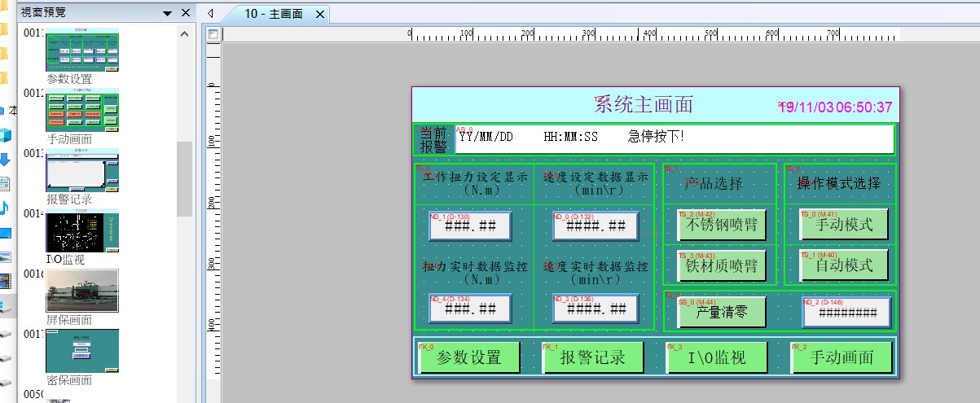This screenshot has height=403, width=980.
Task: Select the ND_2 production count numeric field
Action: (x=846, y=313)
